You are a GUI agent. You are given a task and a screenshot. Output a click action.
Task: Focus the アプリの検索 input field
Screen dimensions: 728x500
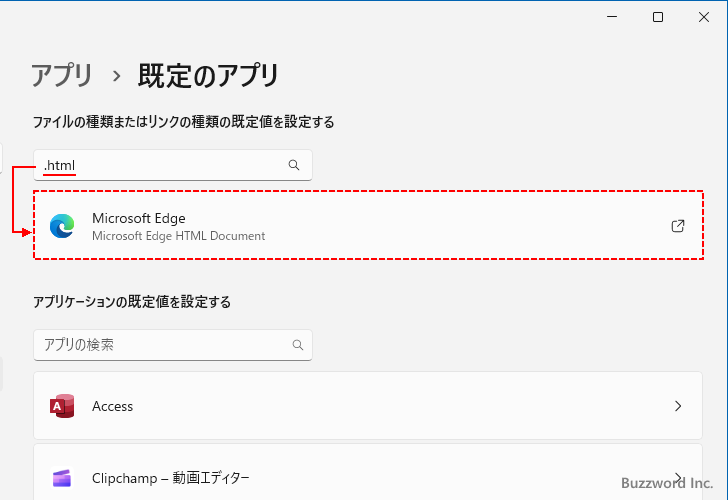coord(173,345)
